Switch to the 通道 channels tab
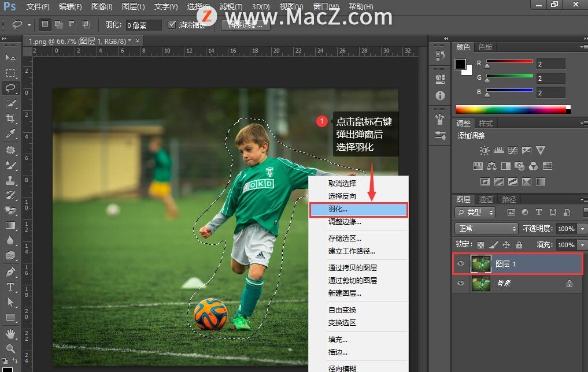The image size is (588, 372). pos(486,200)
